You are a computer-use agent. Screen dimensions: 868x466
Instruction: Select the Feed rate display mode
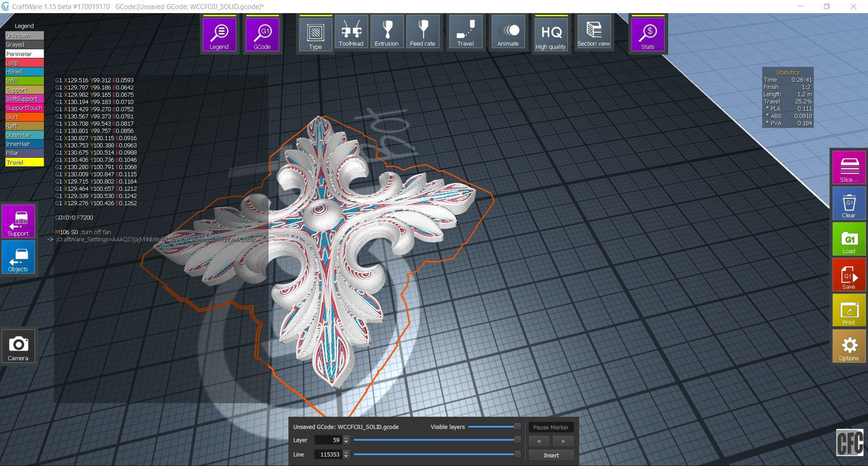(x=422, y=32)
